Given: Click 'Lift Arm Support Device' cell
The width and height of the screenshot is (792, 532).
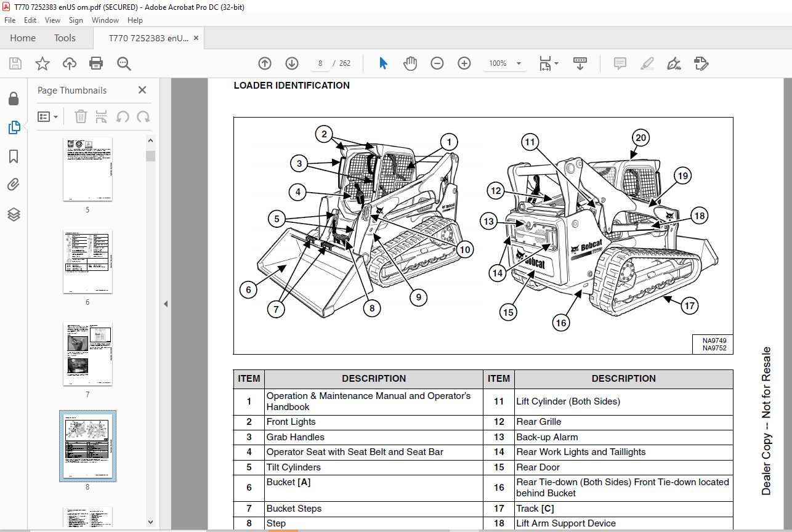Looking at the screenshot, I should [x=623, y=523].
